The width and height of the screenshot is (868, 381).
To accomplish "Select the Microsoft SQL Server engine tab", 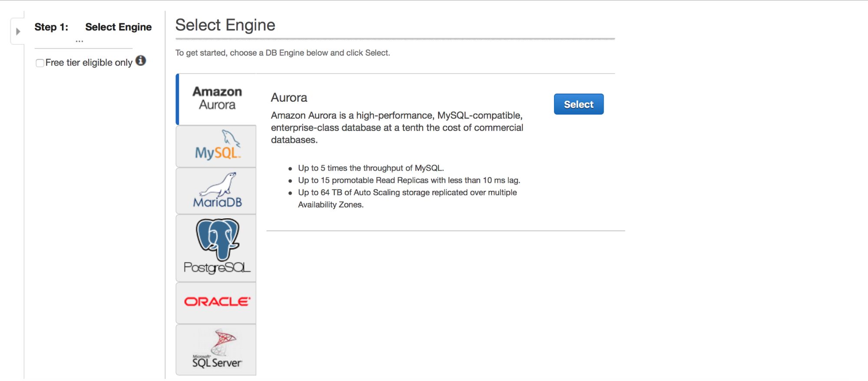I will click(x=216, y=350).
